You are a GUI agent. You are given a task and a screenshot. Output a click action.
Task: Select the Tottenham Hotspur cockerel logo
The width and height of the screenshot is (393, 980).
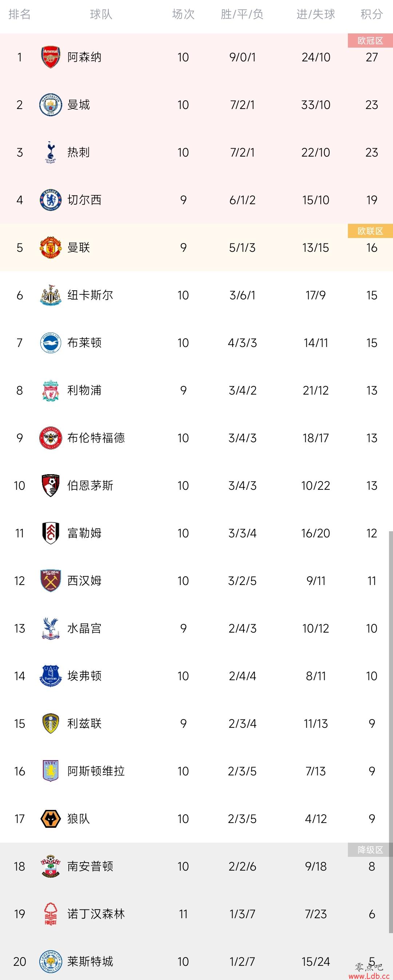(x=50, y=152)
